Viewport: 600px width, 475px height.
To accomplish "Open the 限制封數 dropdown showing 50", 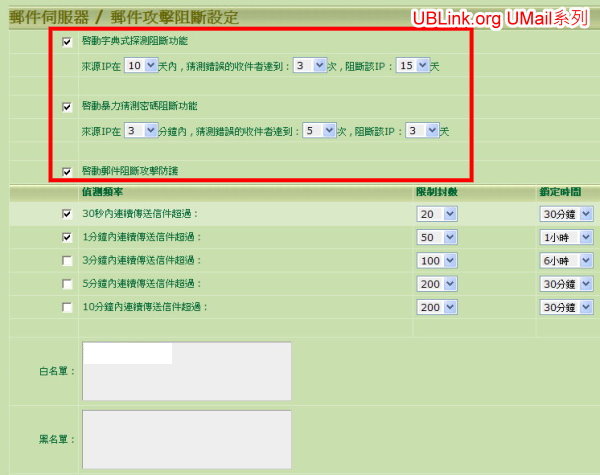I will coord(436,237).
